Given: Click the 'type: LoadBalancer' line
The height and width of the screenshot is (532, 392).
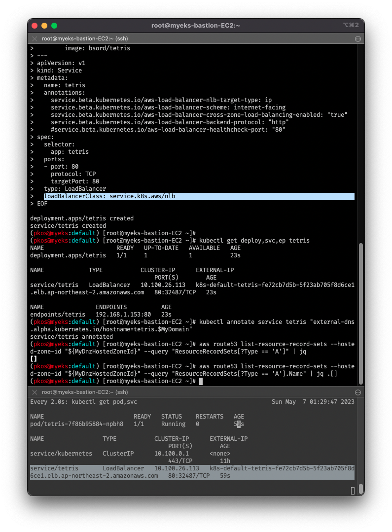Looking at the screenshot, I should [74, 189].
